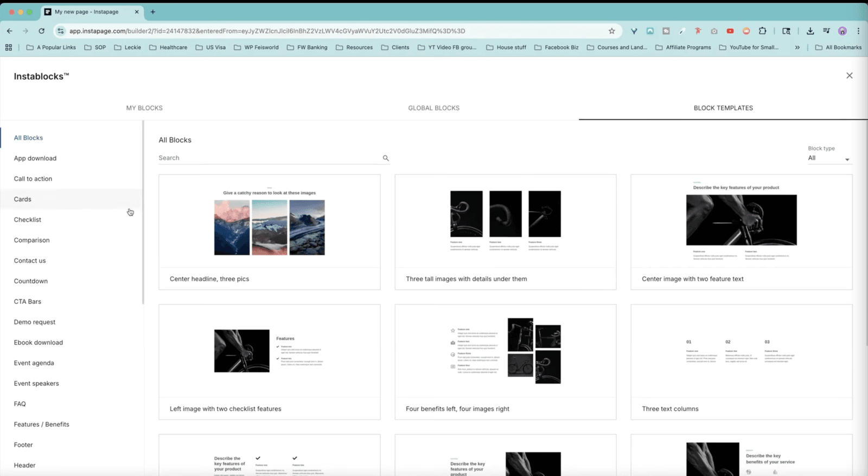The width and height of the screenshot is (868, 476).
Task: Pick the Center headline, three pics block
Action: coord(270,232)
